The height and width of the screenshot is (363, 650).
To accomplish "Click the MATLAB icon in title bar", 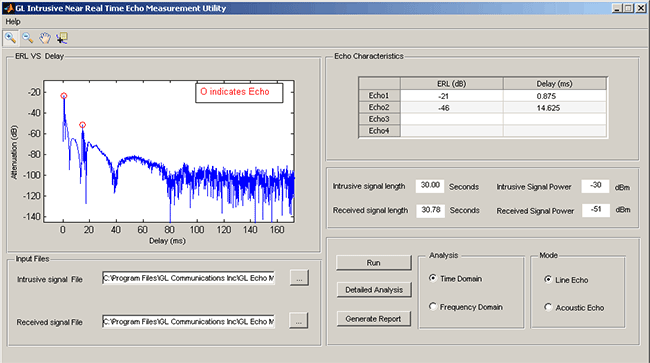I will coord(8,8).
